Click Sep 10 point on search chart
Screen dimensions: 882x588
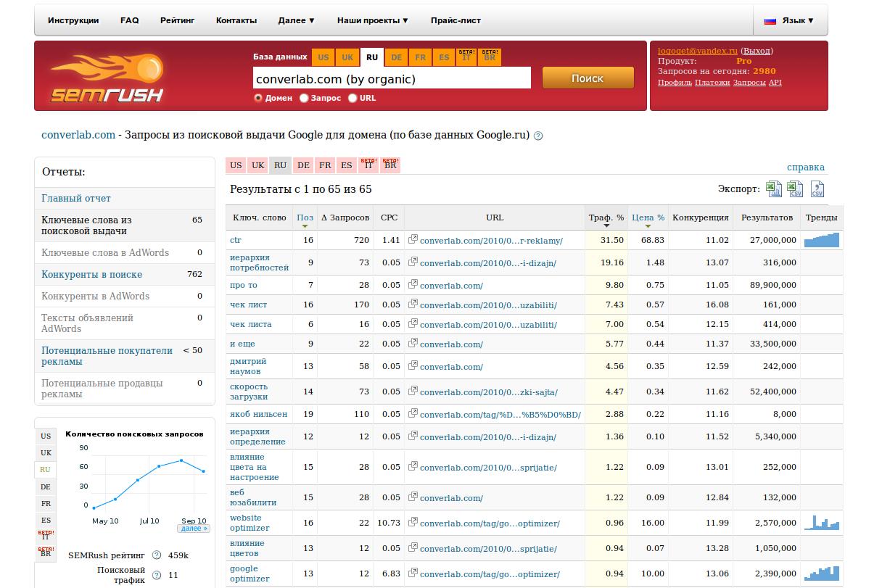point(204,471)
